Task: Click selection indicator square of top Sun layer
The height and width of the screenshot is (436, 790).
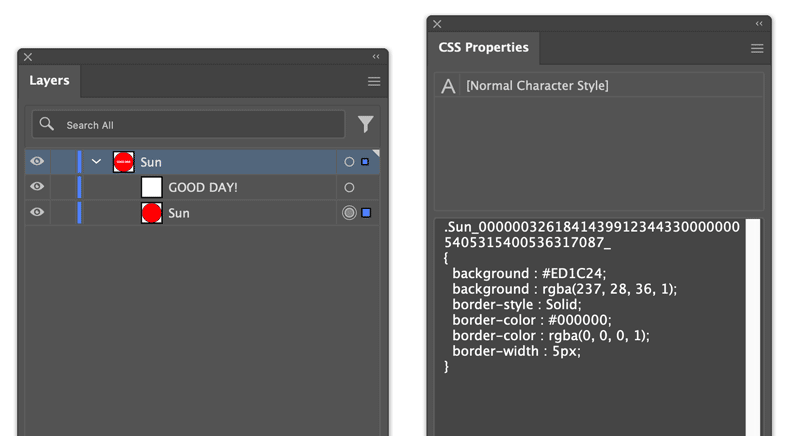Action: coord(365,162)
